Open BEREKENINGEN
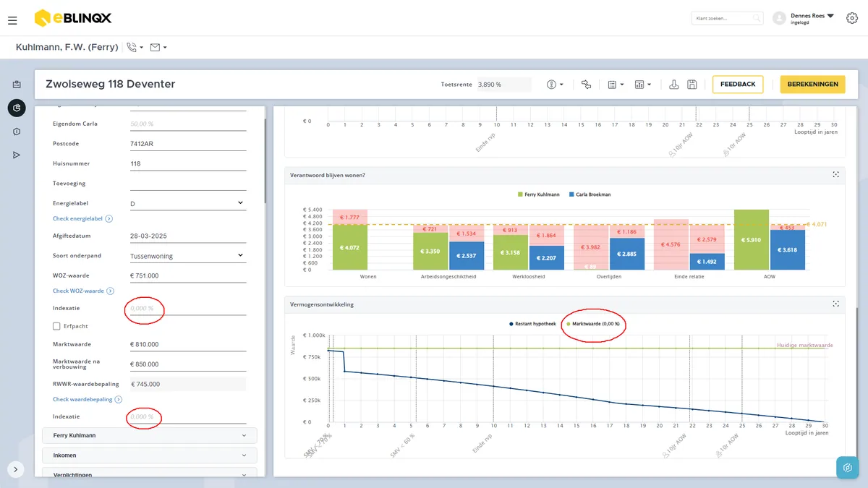Screen dimensions: 868x488 point(813,85)
